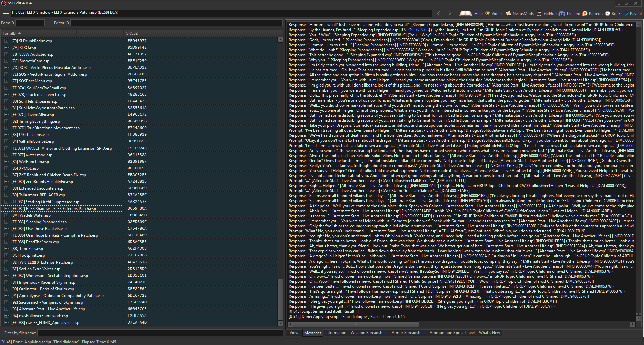The height and width of the screenshot is (345, 644).
Task: Expand ELFX Shadow Exteriors Patch node
Action: coord(6,209)
